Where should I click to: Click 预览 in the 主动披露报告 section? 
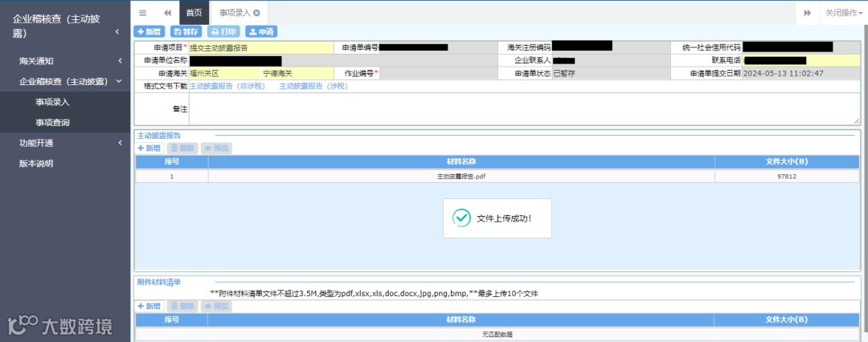(x=216, y=149)
